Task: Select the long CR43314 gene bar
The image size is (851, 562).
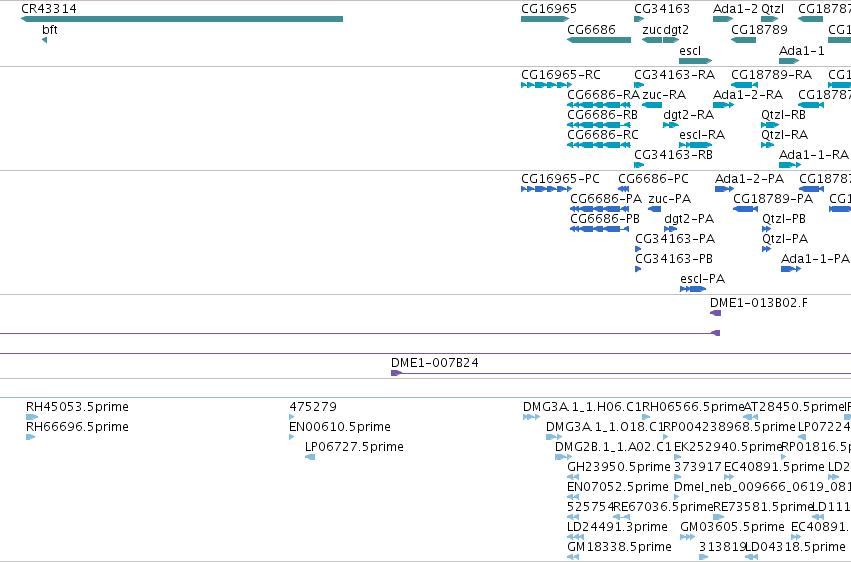Action: [182, 19]
